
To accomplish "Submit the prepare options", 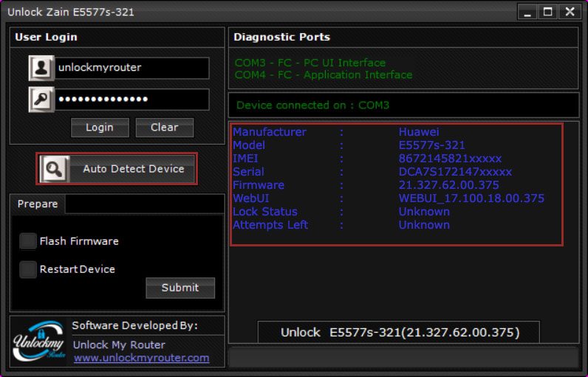I will point(180,288).
